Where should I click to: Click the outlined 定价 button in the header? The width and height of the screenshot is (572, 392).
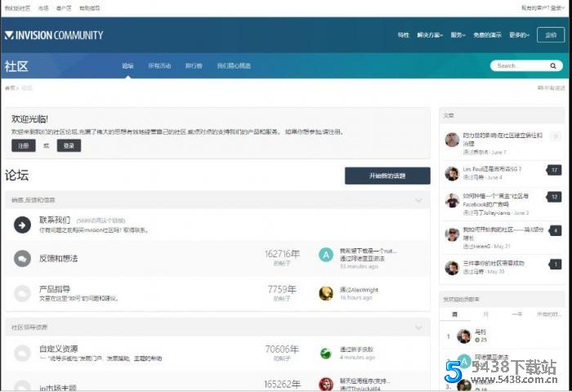551,35
